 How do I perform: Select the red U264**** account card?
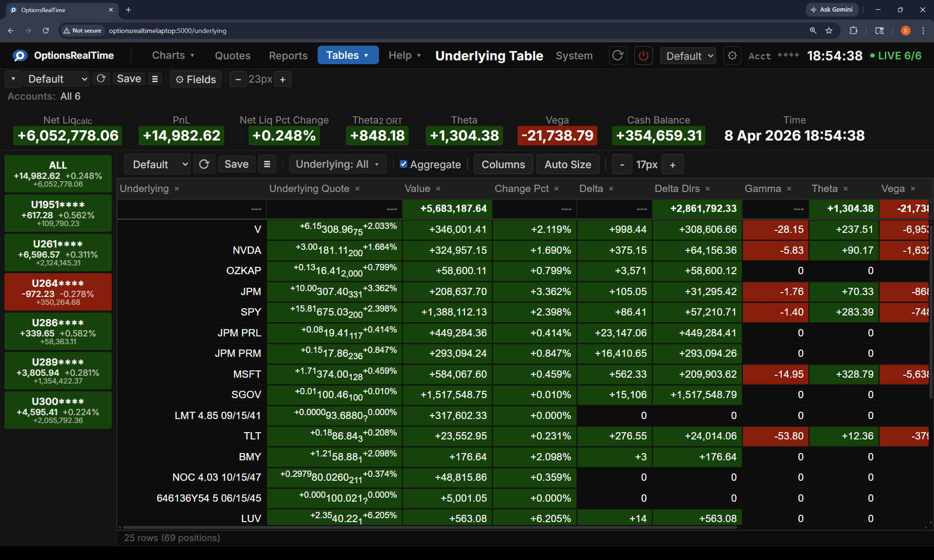point(58,292)
